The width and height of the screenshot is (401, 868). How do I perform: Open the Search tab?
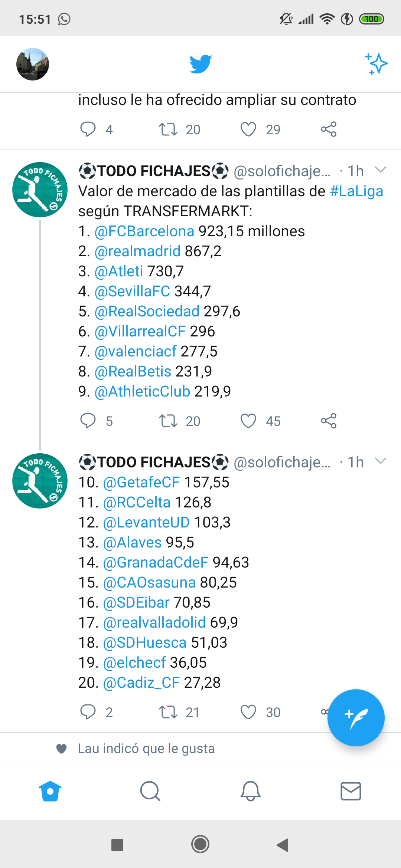[150, 791]
